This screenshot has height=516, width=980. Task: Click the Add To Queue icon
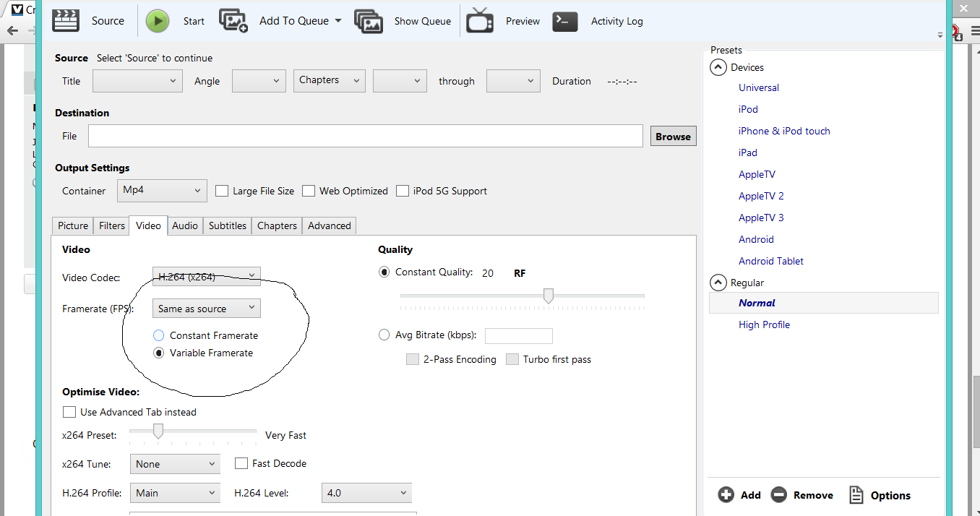point(233,20)
